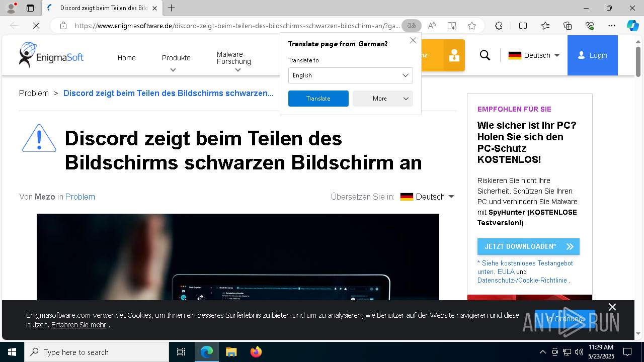Open the Translate to English dropdown
This screenshot has height=362, width=644.
pyautogui.click(x=351, y=75)
